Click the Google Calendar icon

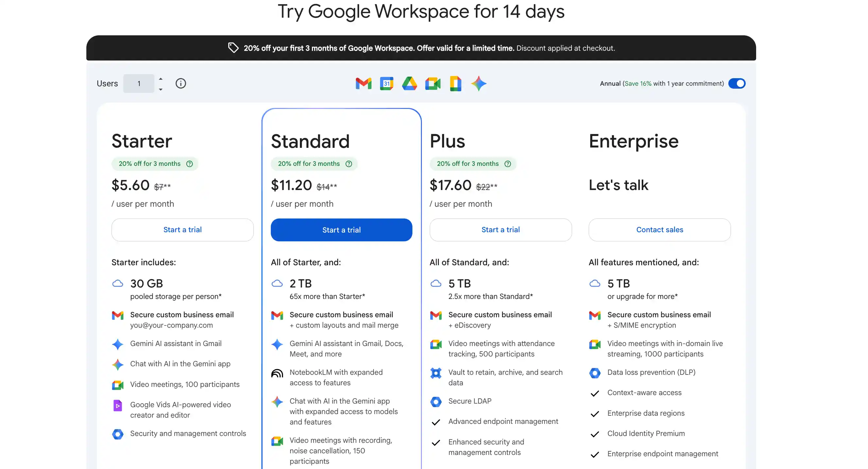387,83
